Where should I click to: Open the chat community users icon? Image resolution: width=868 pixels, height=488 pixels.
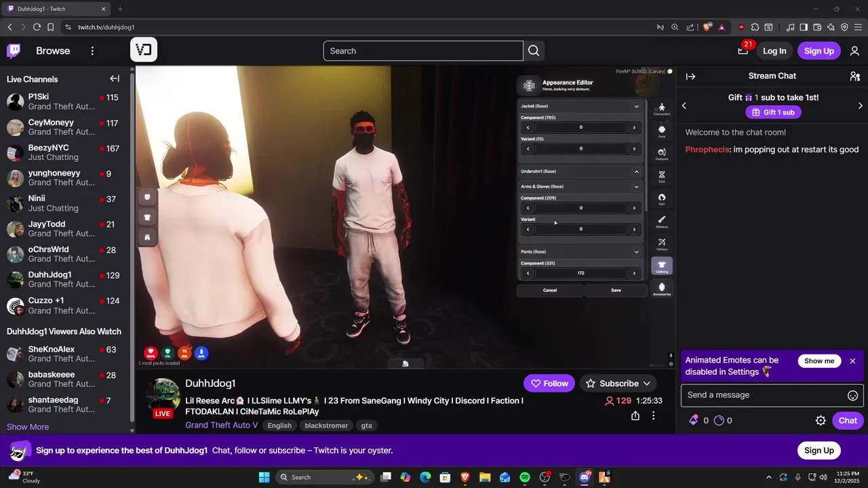854,76
